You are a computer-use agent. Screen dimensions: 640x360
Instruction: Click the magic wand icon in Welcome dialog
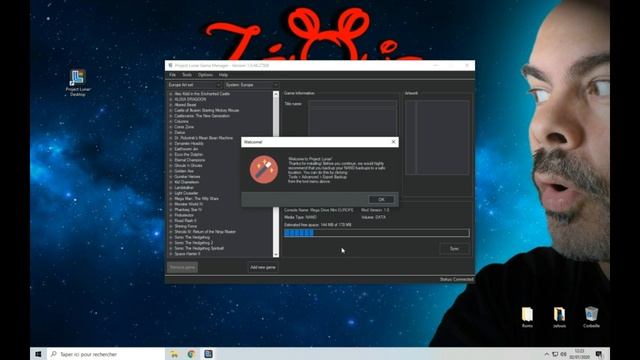(x=264, y=169)
